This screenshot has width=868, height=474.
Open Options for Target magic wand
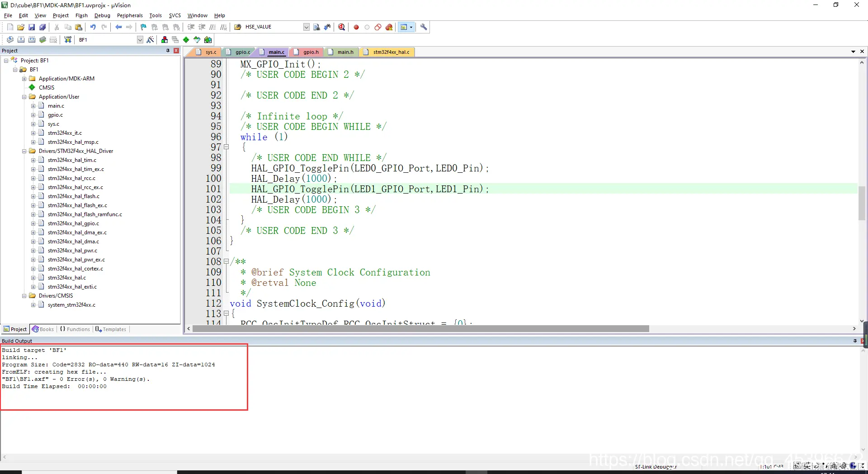pyautogui.click(x=151, y=40)
